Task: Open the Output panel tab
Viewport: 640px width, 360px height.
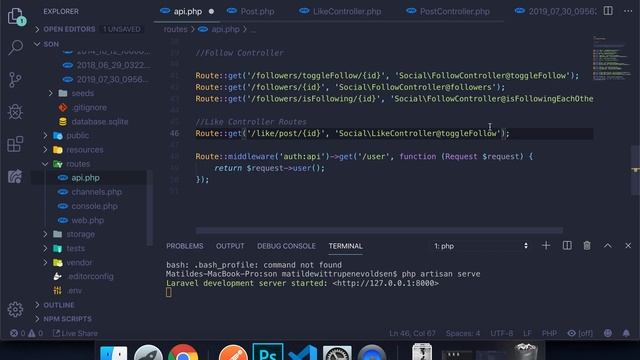Action: 230,246
